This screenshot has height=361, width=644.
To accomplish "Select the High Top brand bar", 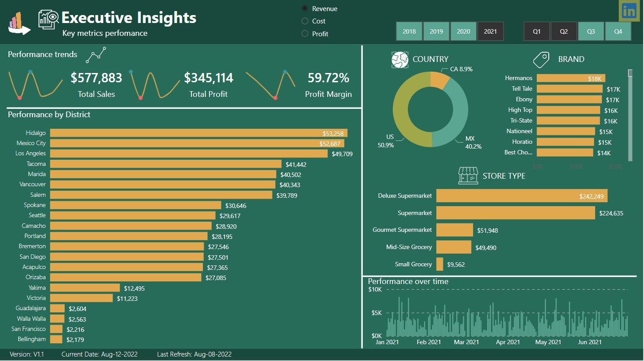I will 568,110.
